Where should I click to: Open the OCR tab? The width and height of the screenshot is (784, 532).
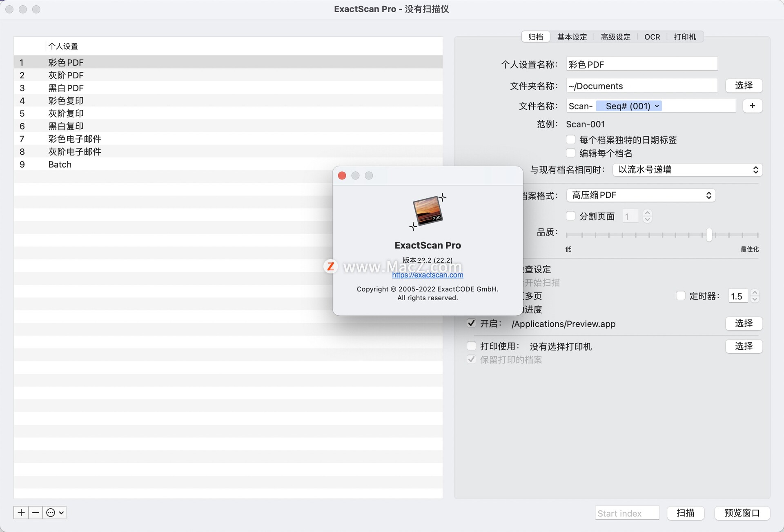pyautogui.click(x=652, y=37)
